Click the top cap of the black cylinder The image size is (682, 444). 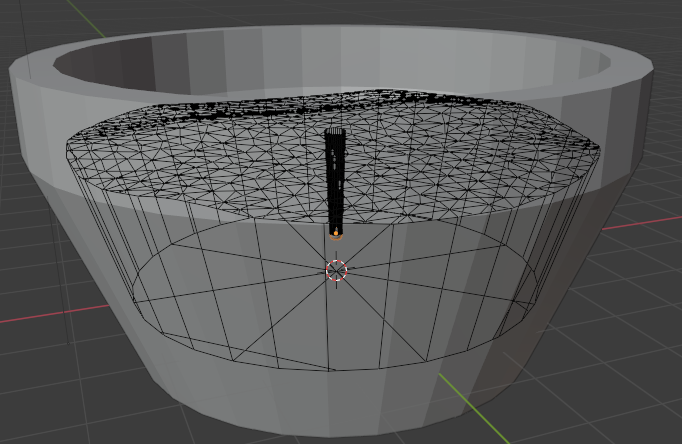click(x=335, y=131)
